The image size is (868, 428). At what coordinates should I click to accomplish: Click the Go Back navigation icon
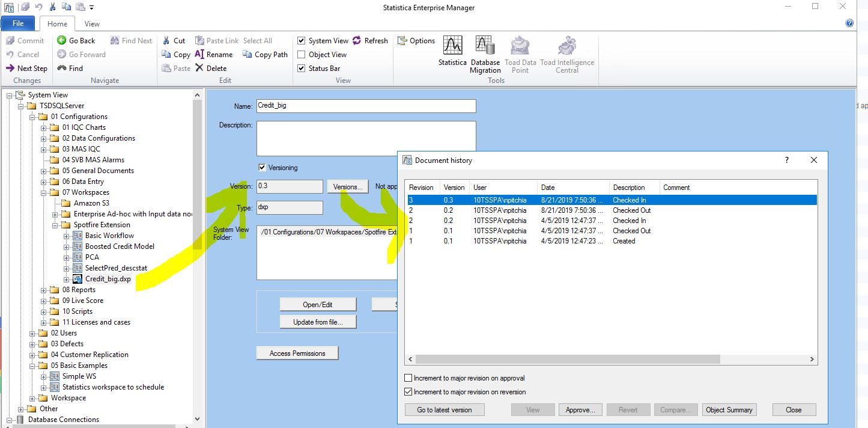tap(62, 41)
